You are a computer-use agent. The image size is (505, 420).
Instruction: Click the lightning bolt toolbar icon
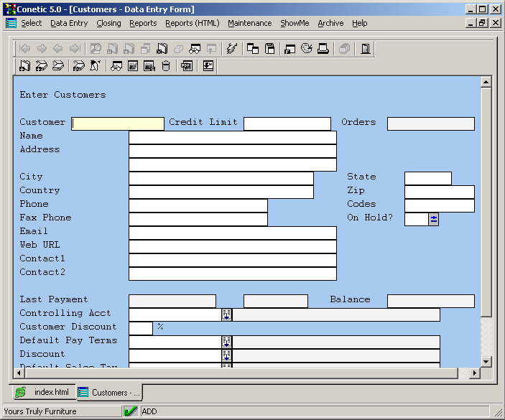pos(231,49)
